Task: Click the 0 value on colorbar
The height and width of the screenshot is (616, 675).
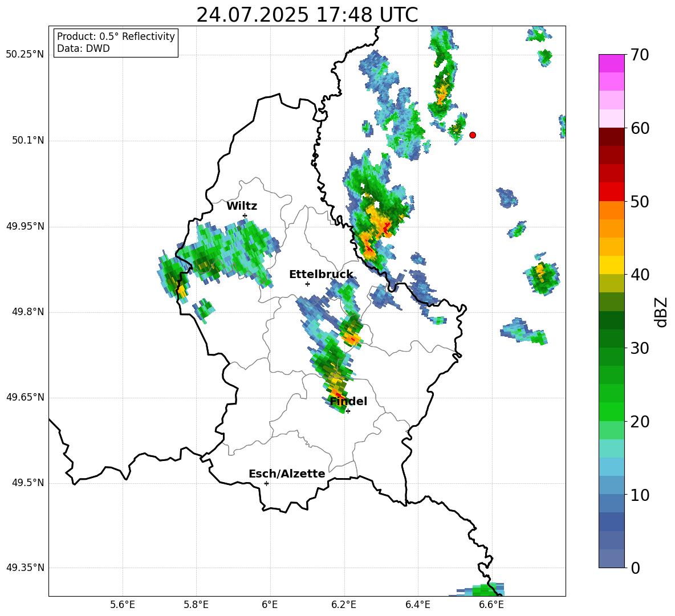Action: tap(636, 568)
